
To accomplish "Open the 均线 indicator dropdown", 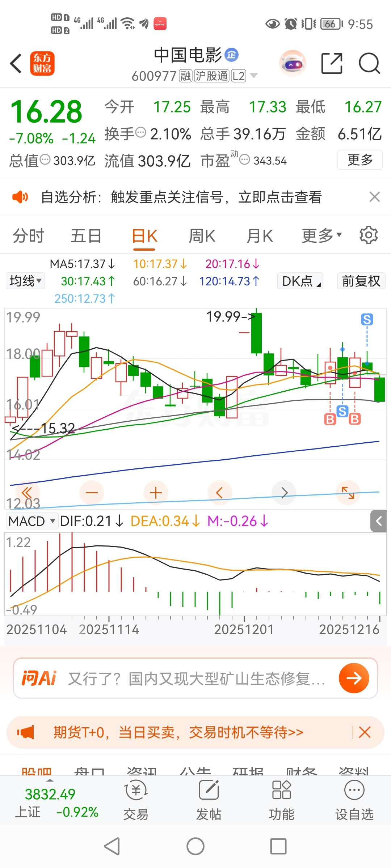I will [25, 281].
